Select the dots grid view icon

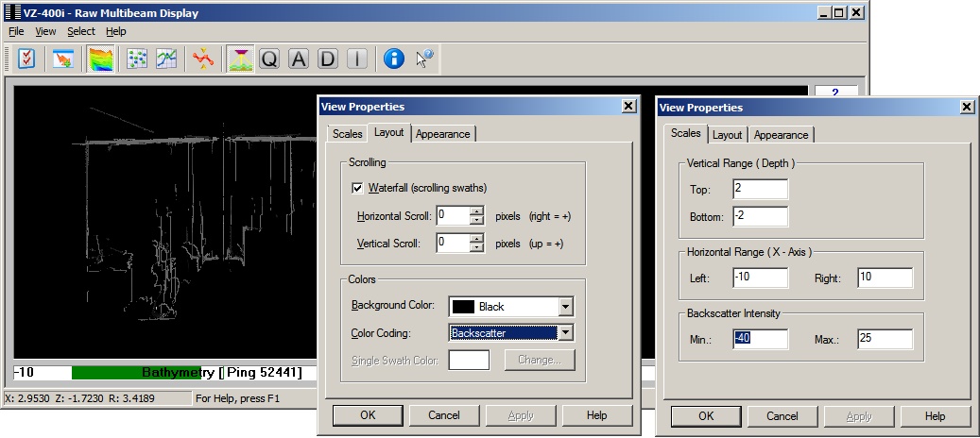tap(137, 59)
